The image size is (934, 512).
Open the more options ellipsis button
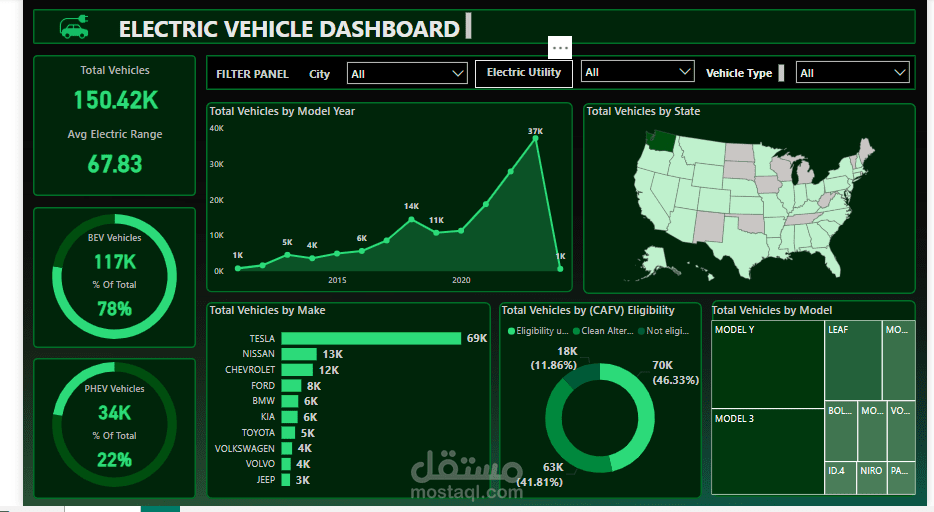point(560,48)
